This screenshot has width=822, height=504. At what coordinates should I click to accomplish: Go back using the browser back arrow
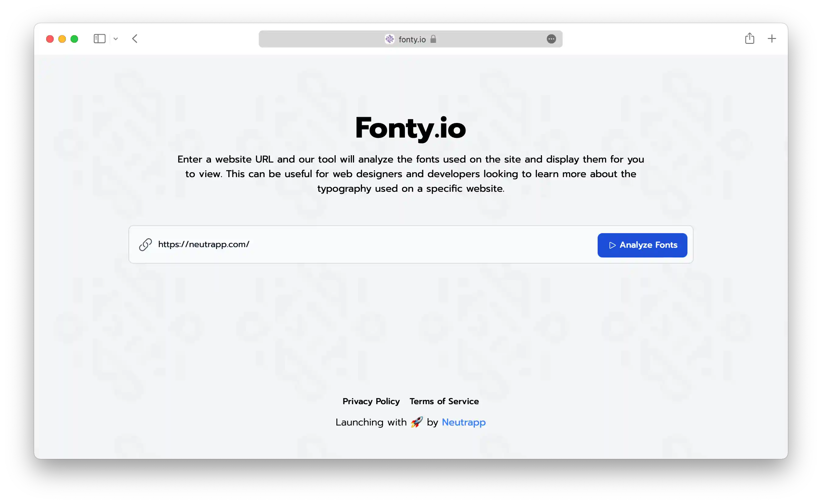[x=135, y=39]
